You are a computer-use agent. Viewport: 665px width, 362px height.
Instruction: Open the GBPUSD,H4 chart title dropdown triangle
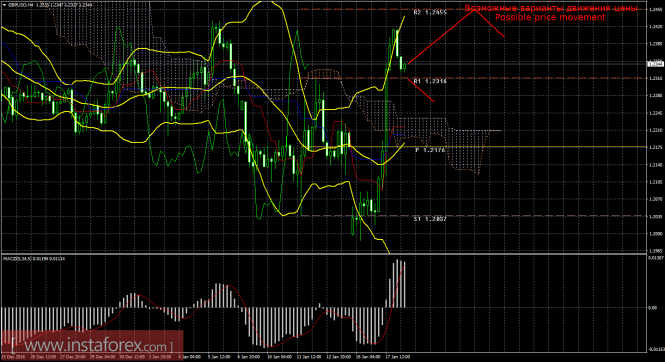4,5
